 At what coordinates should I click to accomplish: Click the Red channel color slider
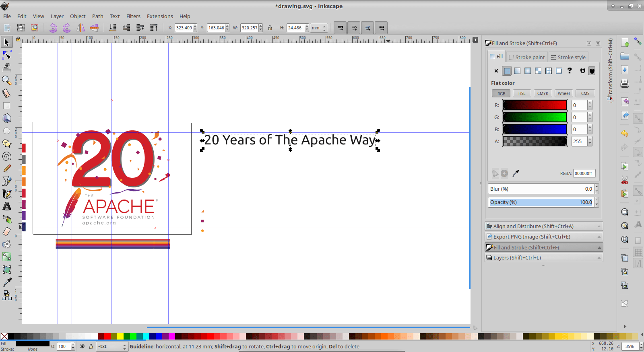click(x=535, y=105)
